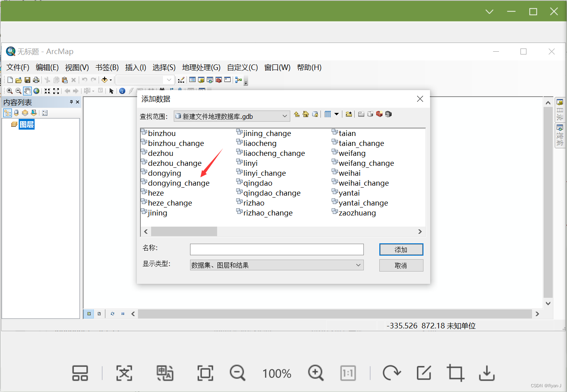Click the Print icon in ArcMap toolbar

pyautogui.click(x=36, y=80)
